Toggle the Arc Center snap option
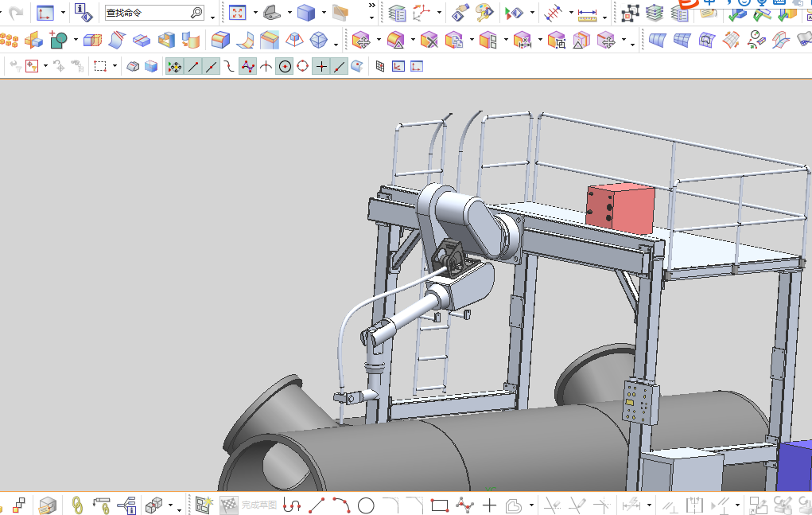Screen dimensions: 812x515 pyautogui.click(x=284, y=66)
